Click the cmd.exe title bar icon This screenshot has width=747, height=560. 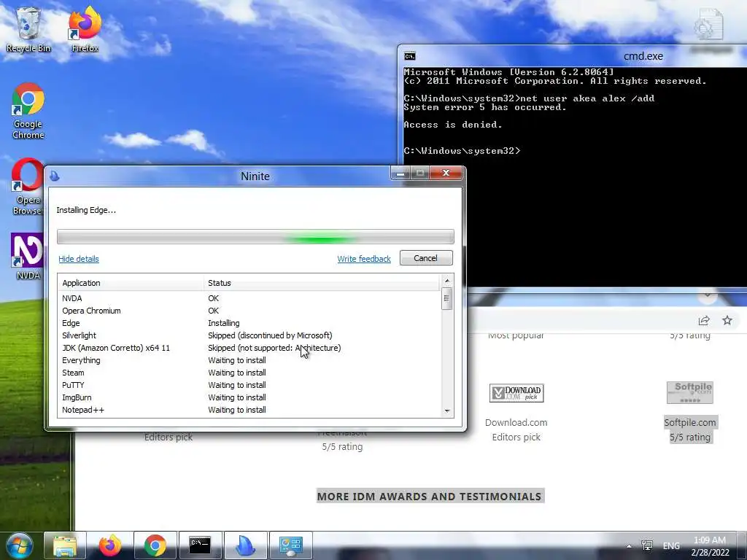click(x=410, y=56)
